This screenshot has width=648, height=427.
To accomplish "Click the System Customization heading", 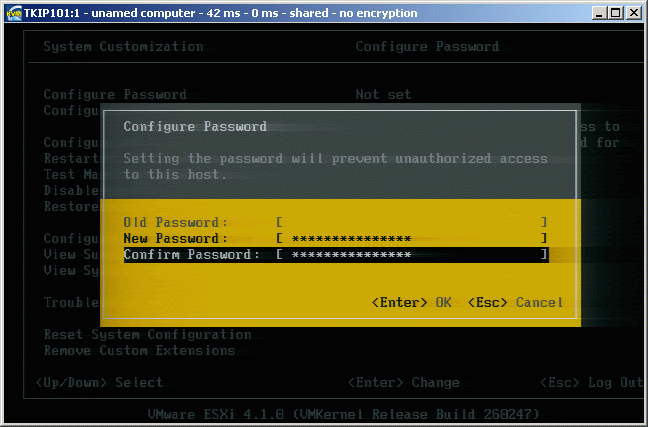I will coord(123,47).
